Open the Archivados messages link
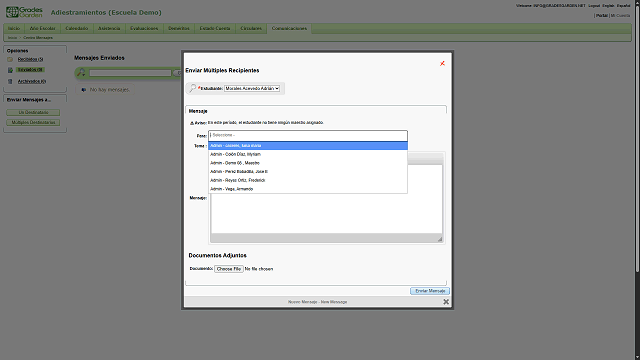The width and height of the screenshot is (640, 360). [32, 81]
